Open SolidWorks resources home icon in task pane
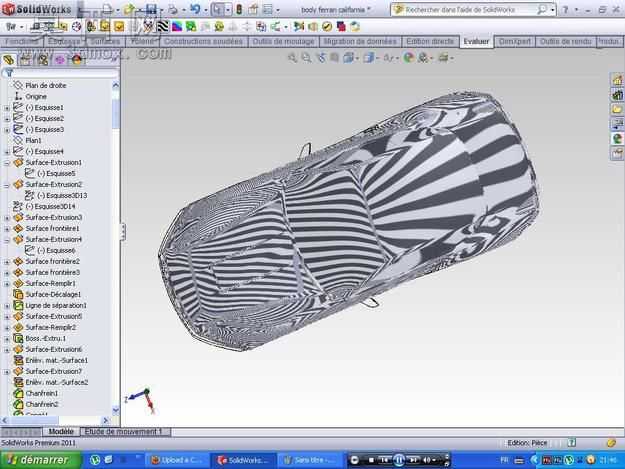625x469 pixels. click(x=617, y=80)
